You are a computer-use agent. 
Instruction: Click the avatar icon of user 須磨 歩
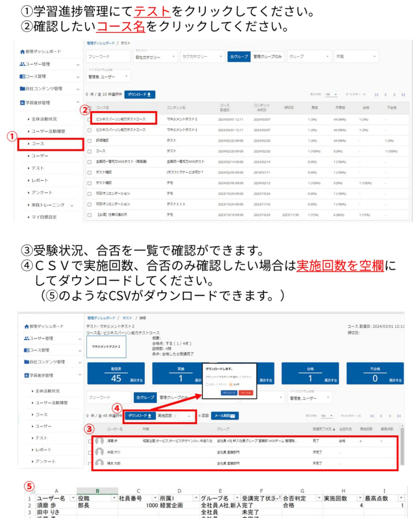pos(99,441)
